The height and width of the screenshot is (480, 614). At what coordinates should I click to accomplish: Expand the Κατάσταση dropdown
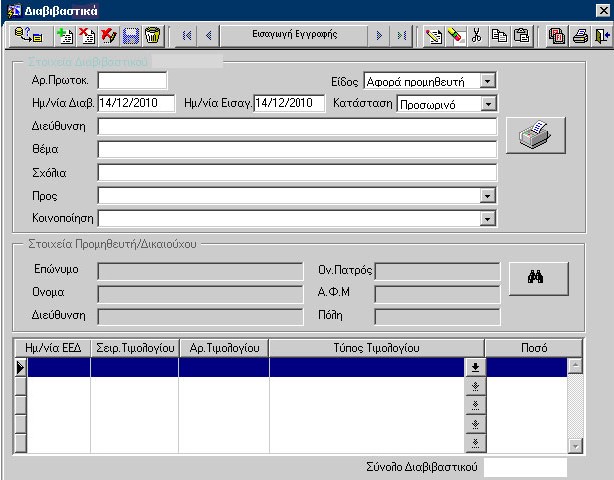tap(487, 103)
